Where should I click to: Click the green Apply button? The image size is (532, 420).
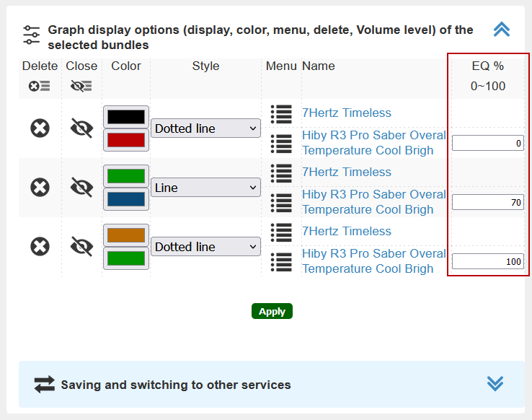point(272,311)
